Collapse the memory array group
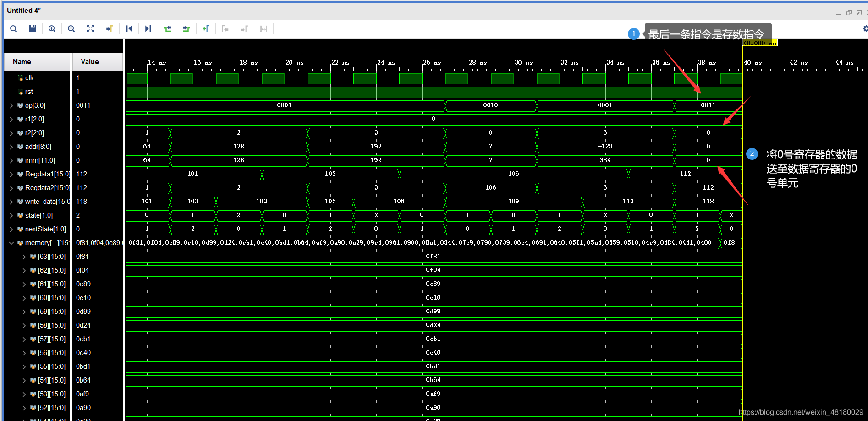This screenshot has width=868, height=421. 11,243
